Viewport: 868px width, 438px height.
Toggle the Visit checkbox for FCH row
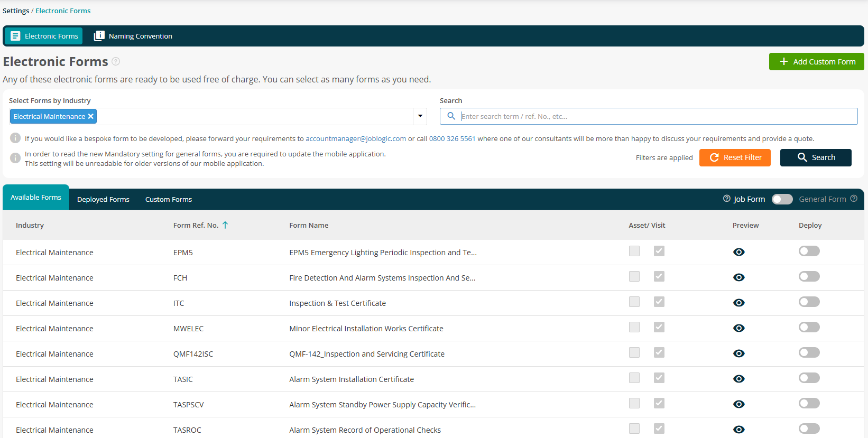[659, 276]
